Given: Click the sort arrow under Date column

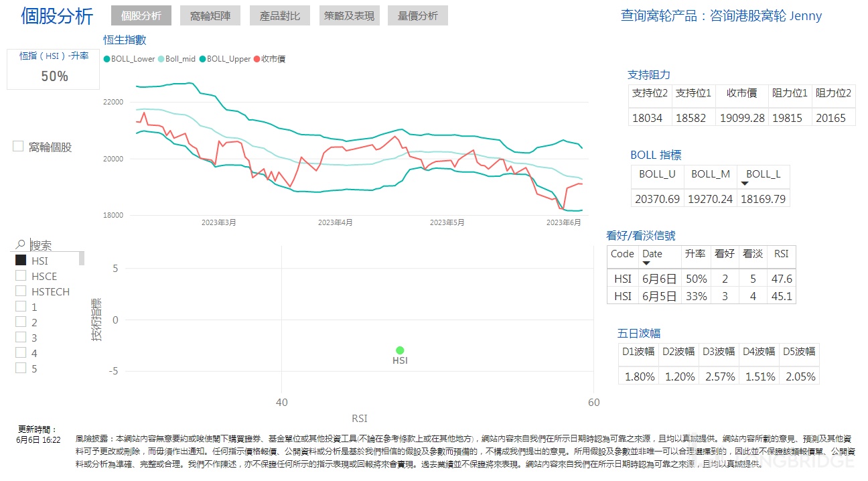Looking at the screenshot, I should [646, 263].
